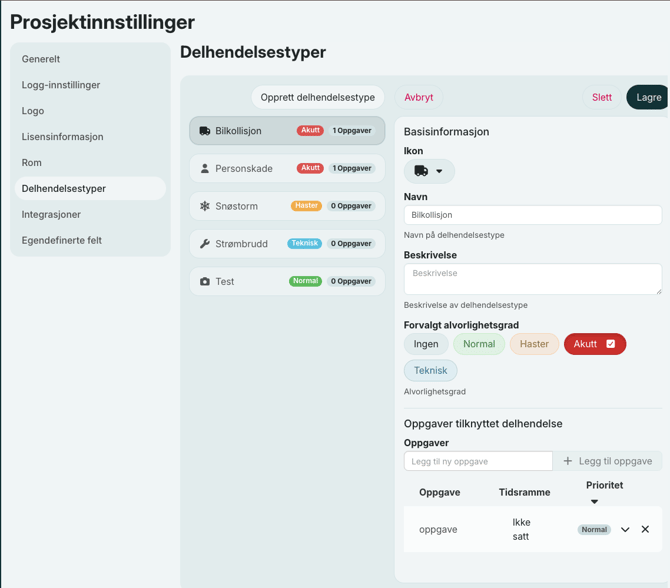Click the Tidsramme column header
The height and width of the screenshot is (588, 670).
click(x=524, y=492)
